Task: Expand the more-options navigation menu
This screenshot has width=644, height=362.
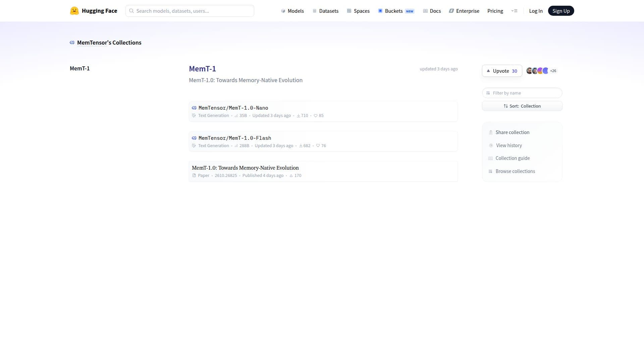Action: 514,11
